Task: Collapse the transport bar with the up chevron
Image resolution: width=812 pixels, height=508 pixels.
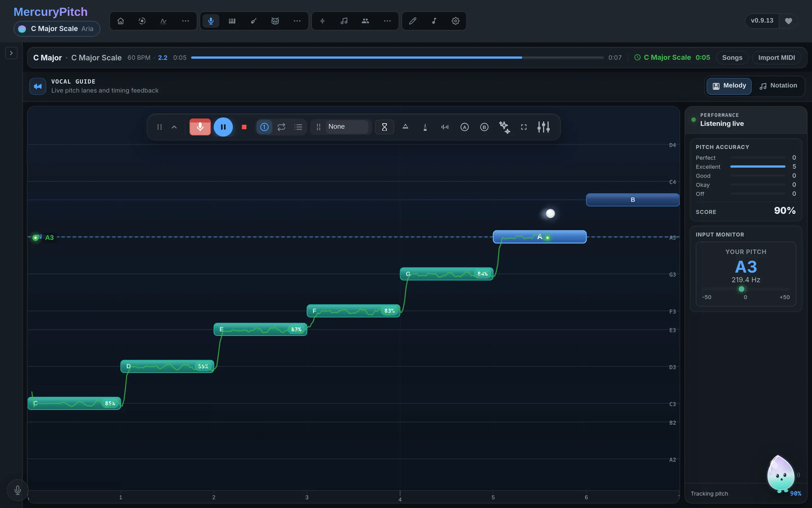Action: (x=174, y=127)
